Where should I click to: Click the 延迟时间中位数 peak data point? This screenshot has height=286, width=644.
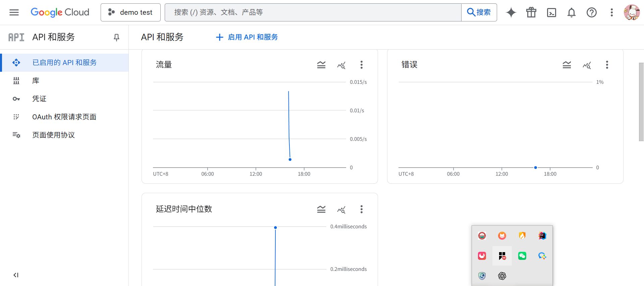(x=275, y=228)
